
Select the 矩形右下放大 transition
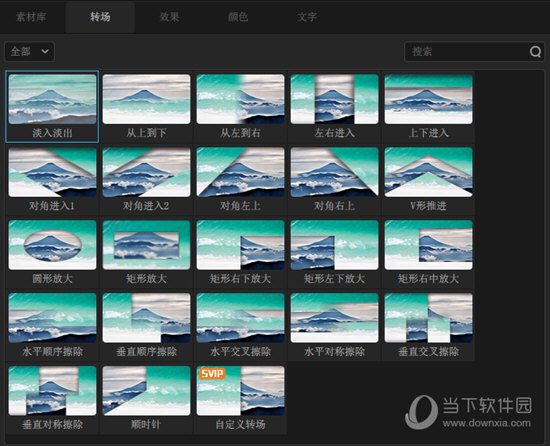240,245
